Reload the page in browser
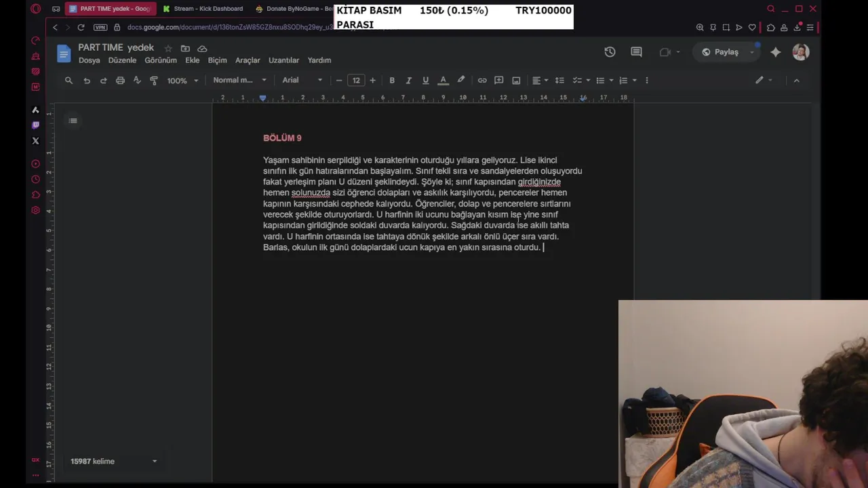Image resolution: width=868 pixels, height=488 pixels. pyautogui.click(x=81, y=27)
